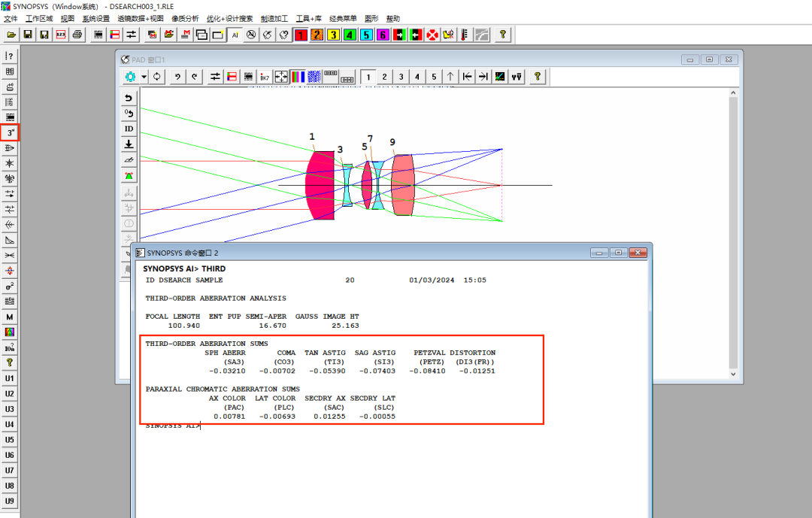Screen dimensions: 812x518
Task: Click the up arrow in PAD toolbar
Action: (x=450, y=77)
